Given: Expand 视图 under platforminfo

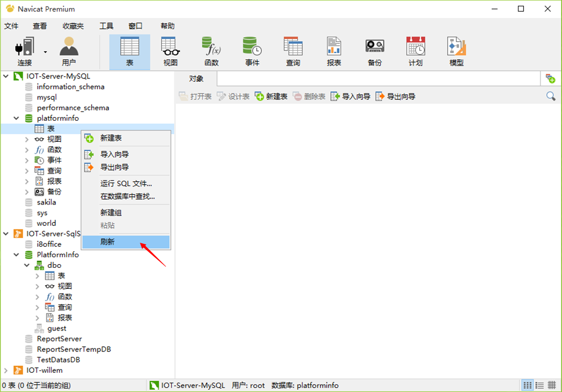Looking at the screenshot, I should pyautogui.click(x=27, y=139).
